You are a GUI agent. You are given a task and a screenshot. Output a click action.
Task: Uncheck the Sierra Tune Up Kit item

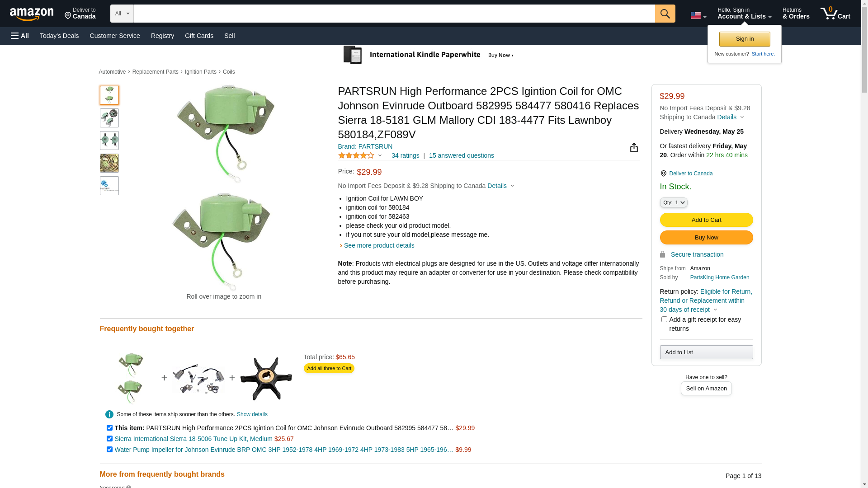109,439
